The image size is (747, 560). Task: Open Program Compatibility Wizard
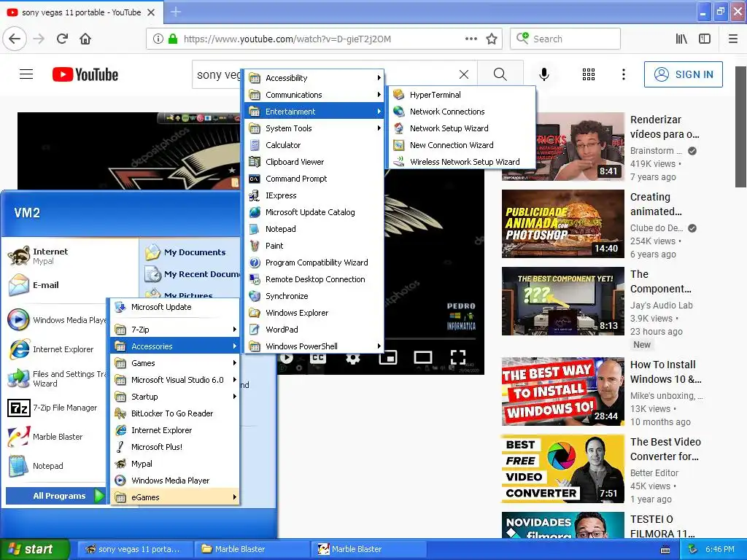point(314,262)
